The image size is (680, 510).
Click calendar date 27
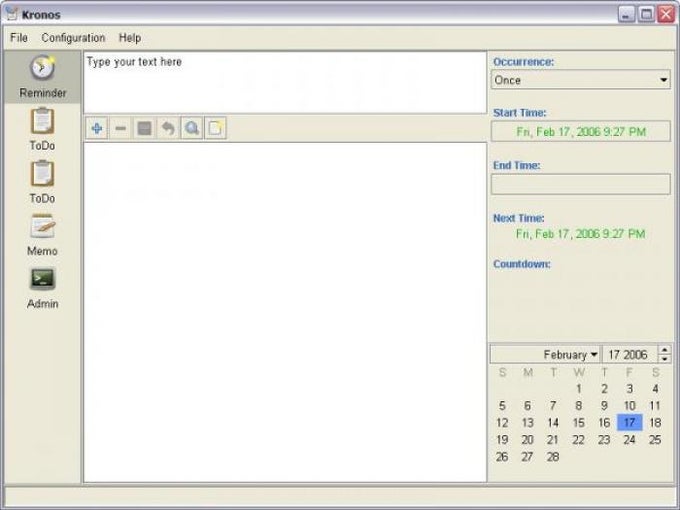527,456
